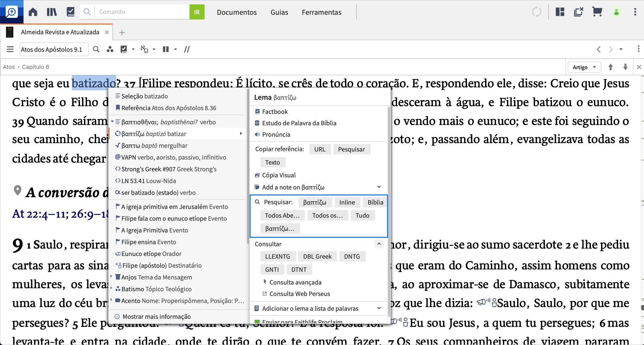Open the user account avatar icon
This screenshot has height=345, width=644.
[x=616, y=12]
